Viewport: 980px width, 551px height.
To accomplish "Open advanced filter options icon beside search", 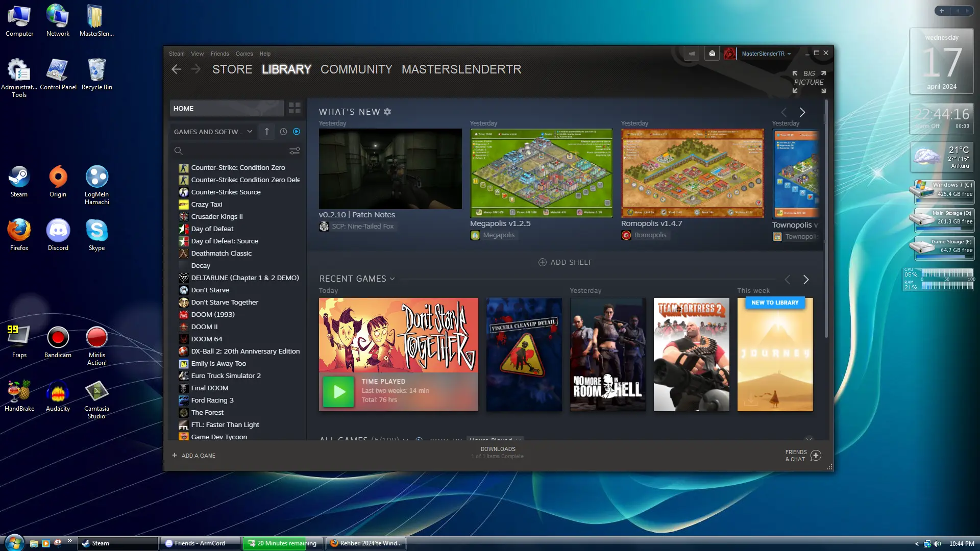I will [x=295, y=151].
